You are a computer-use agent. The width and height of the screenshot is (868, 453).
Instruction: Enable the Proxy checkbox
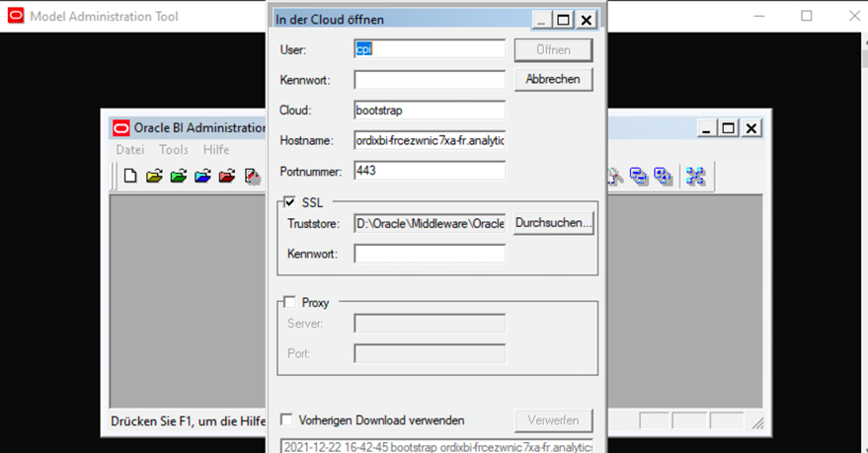point(289,302)
